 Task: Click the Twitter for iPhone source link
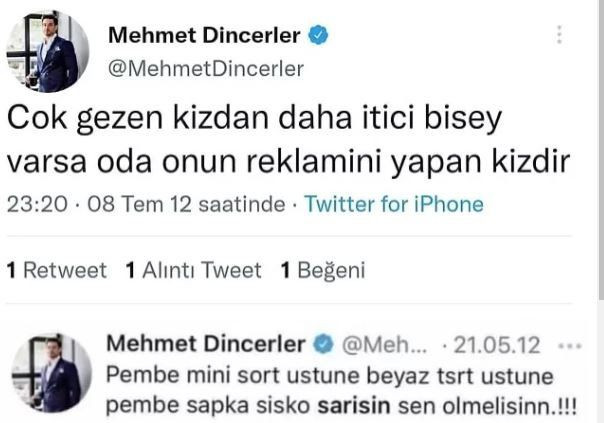coord(393,205)
